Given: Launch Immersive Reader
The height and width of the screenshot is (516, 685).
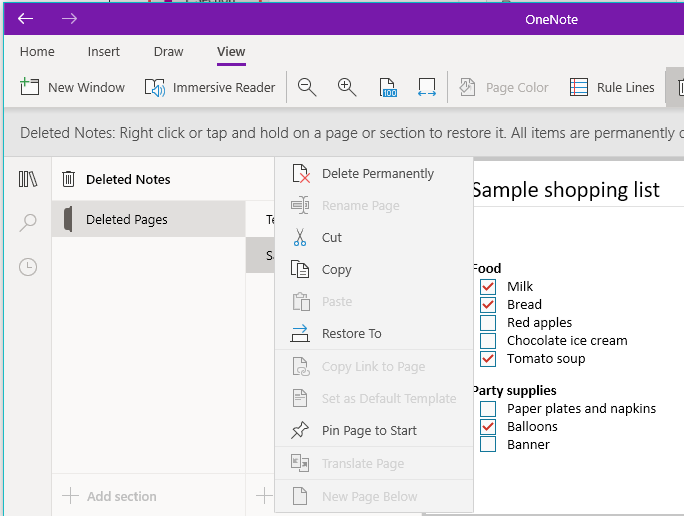Looking at the screenshot, I should (210, 87).
